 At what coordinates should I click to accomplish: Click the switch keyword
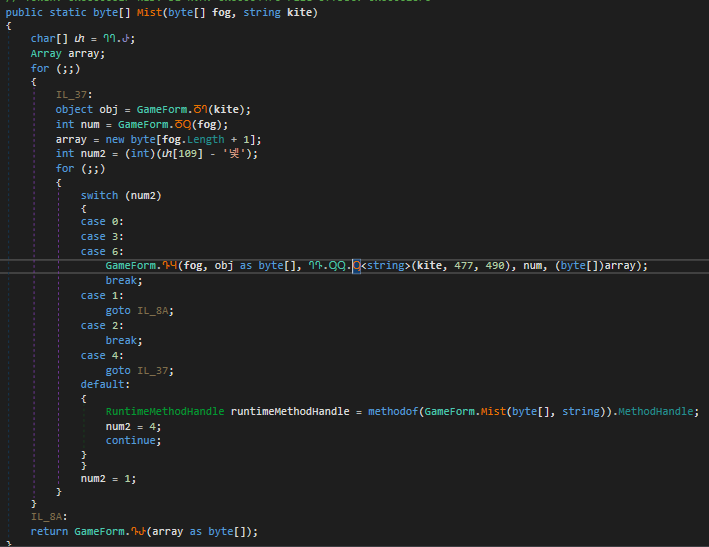(99, 194)
